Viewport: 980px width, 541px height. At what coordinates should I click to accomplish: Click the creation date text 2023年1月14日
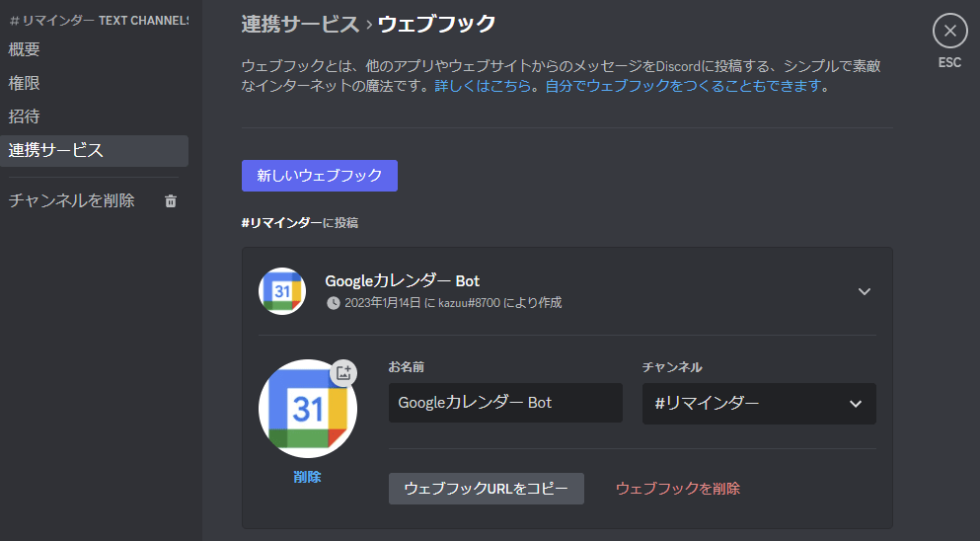pyautogui.click(x=383, y=303)
